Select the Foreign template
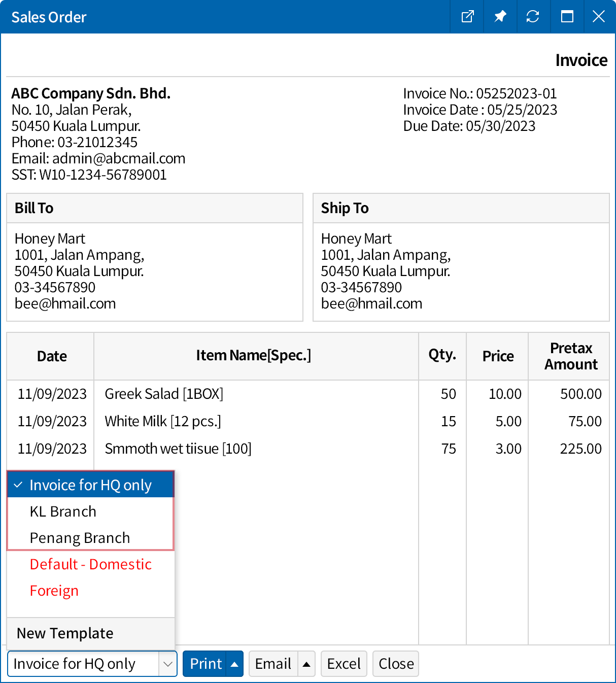The width and height of the screenshot is (616, 683). [x=54, y=591]
